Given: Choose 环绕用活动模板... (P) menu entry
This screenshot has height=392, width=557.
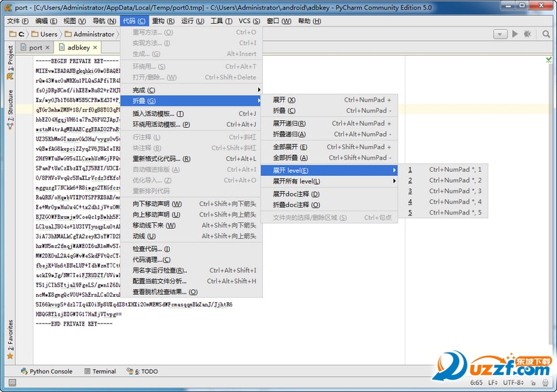Looking at the screenshot, I should coord(192,124).
